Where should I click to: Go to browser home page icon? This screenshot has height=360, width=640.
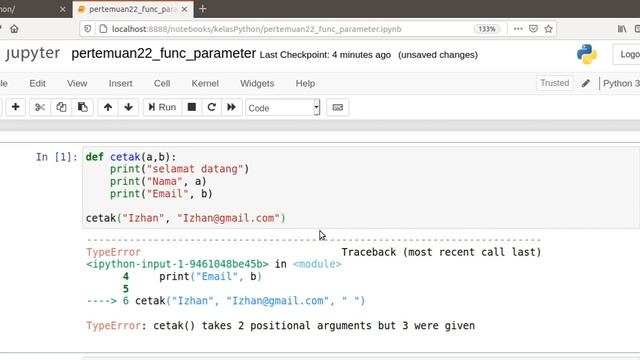14,29
